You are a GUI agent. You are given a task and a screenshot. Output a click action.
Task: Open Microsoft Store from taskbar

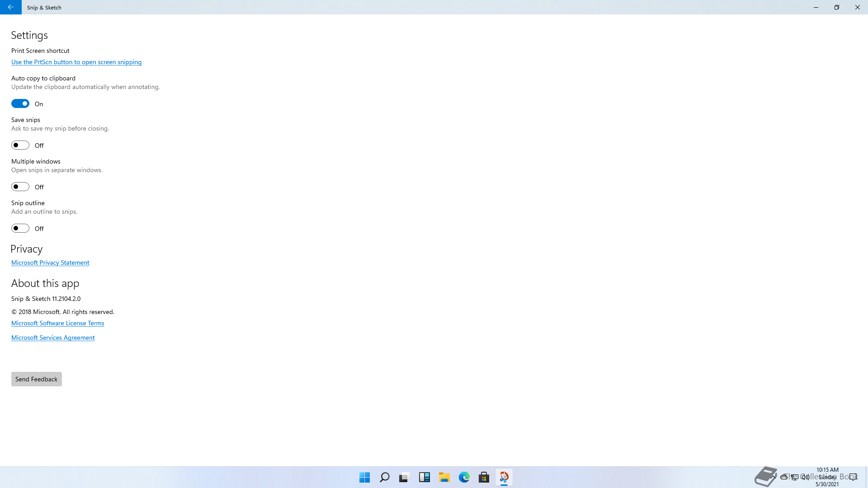[x=484, y=477]
